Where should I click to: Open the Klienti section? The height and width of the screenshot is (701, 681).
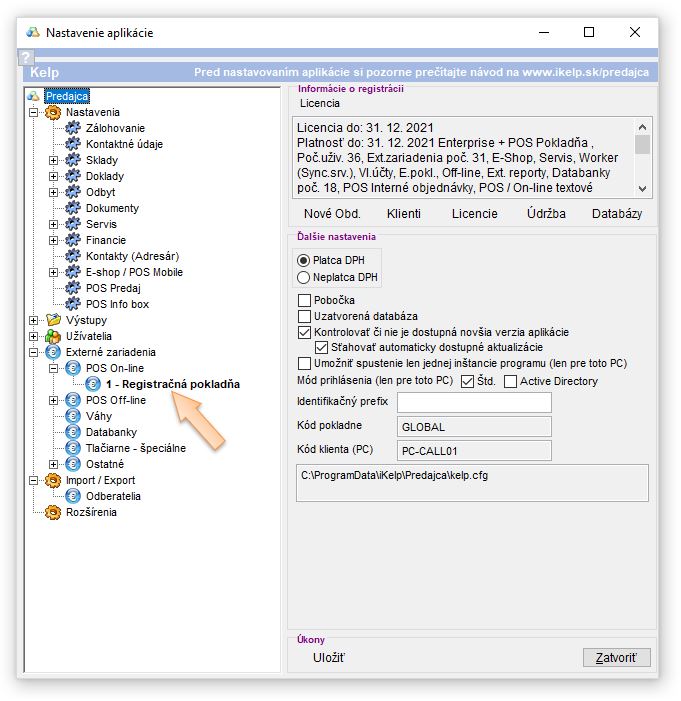403,213
